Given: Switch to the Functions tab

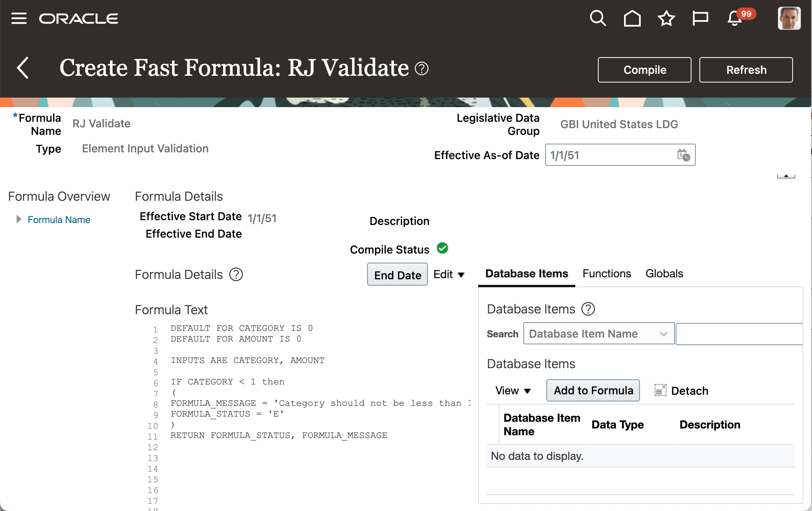Looking at the screenshot, I should point(607,273).
